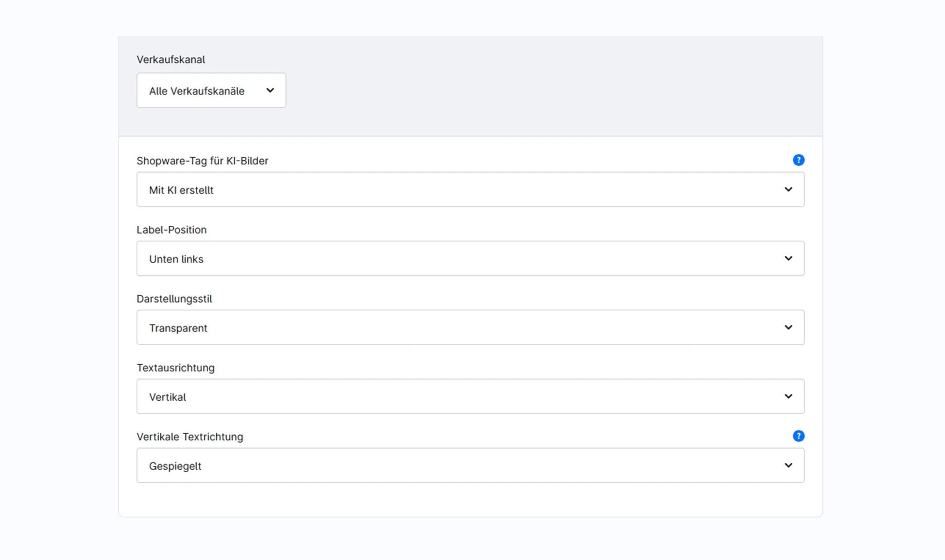
Task: Open the Mit KI erstellt tag dropdown
Action: [470, 189]
